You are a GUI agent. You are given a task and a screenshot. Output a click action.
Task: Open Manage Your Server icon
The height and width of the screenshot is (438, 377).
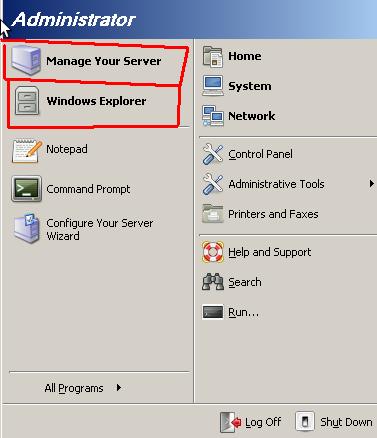pyautogui.click(x=26, y=61)
